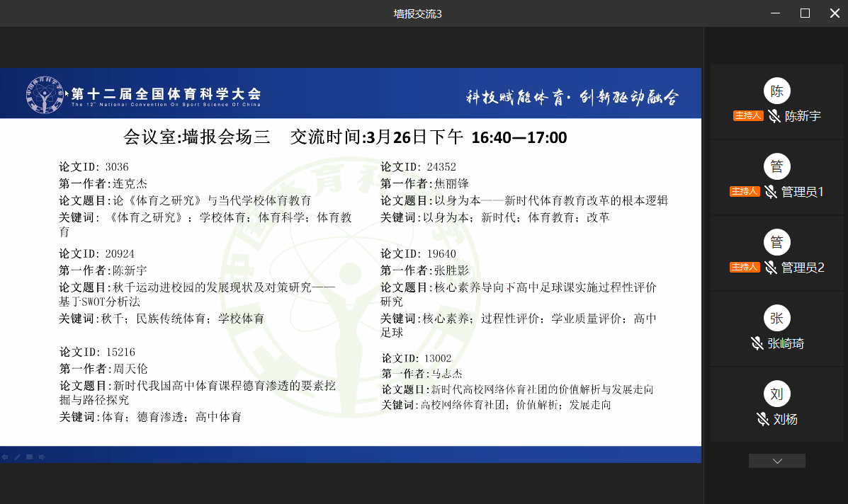This screenshot has height=504, width=848.
Task: Click 张崎琦's round avatar icon
Action: (x=776, y=319)
